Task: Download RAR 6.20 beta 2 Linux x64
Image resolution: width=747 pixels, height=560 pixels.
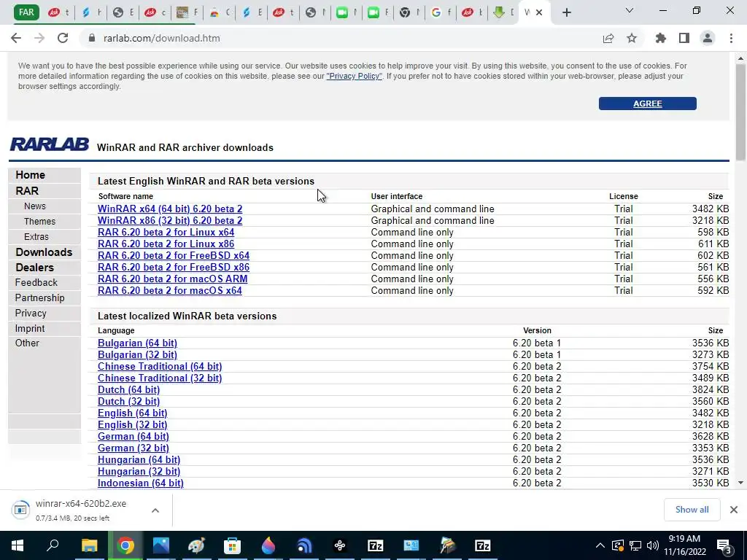Action: (166, 232)
